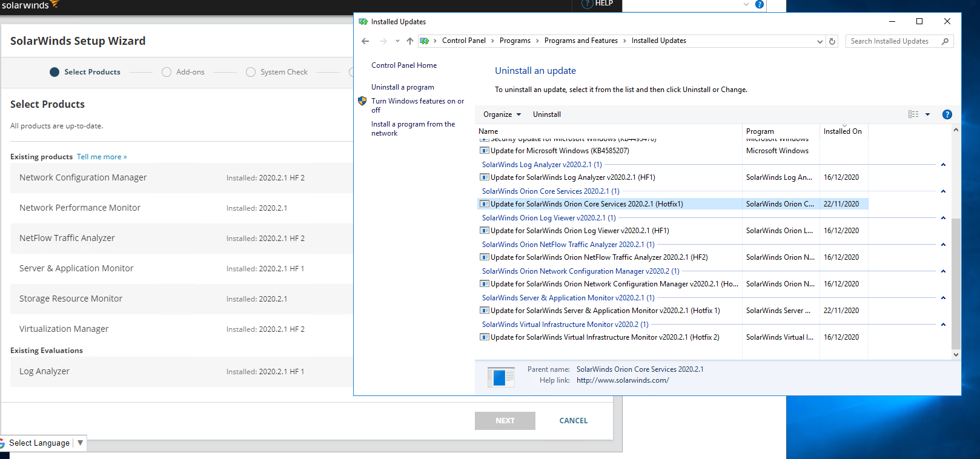Navigate to the Control Panel breadcrumb
980x459 pixels.
click(464, 41)
